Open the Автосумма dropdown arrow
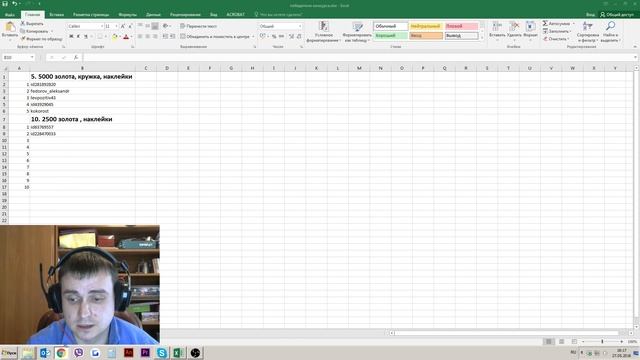640x360 pixels. (573, 24)
